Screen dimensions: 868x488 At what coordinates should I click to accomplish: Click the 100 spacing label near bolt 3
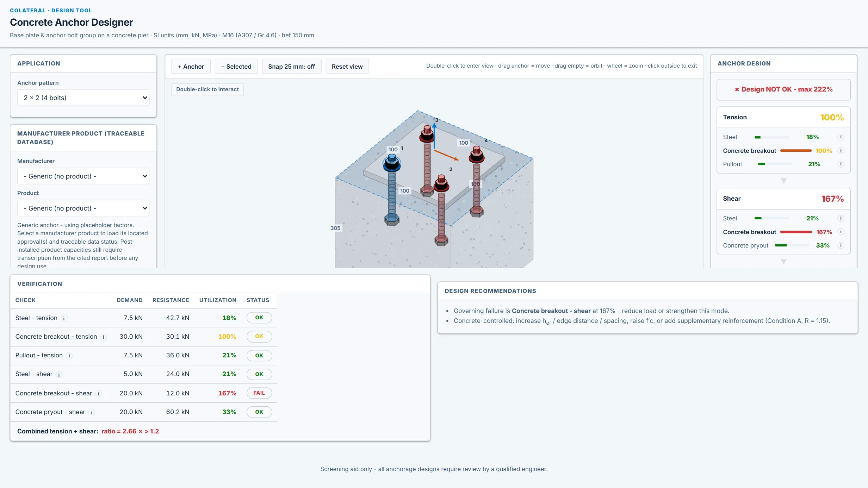click(x=463, y=143)
